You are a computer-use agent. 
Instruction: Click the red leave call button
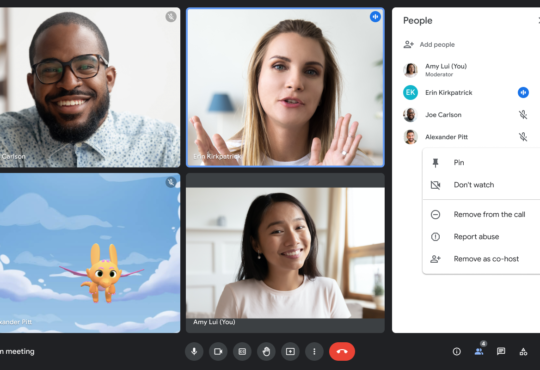pyautogui.click(x=342, y=351)
